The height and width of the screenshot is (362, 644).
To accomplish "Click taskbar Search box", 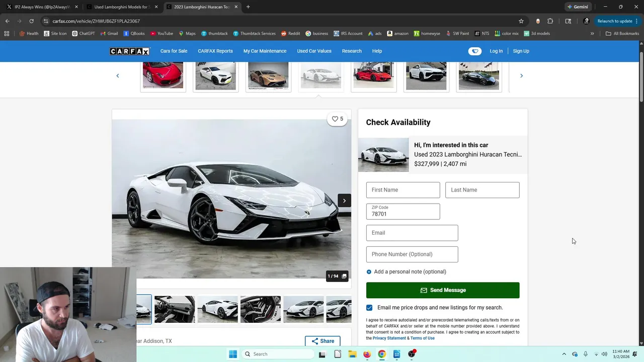I will pyautogui.click(x=278, y=354).
